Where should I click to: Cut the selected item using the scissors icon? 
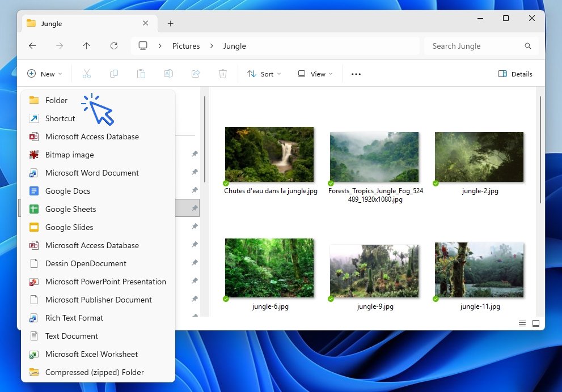pyautogui.click(x=86, y=74)
